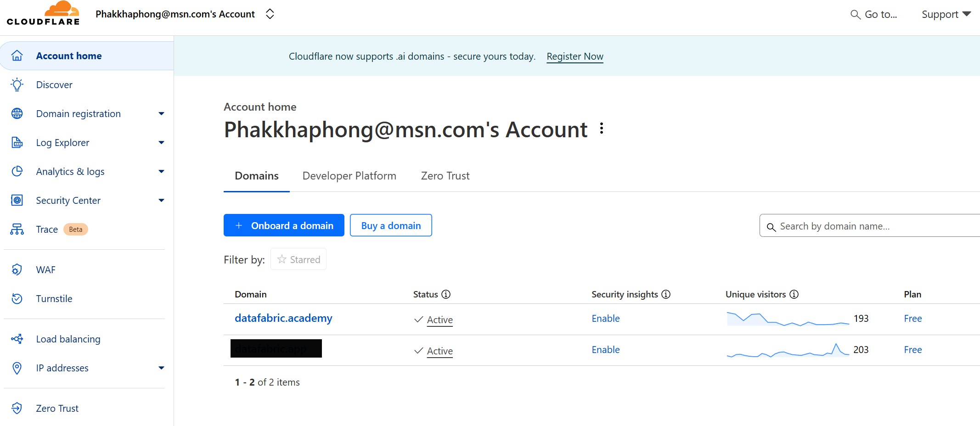
Task: Expand the Analytics & logs section
Action: click(161, 171)
